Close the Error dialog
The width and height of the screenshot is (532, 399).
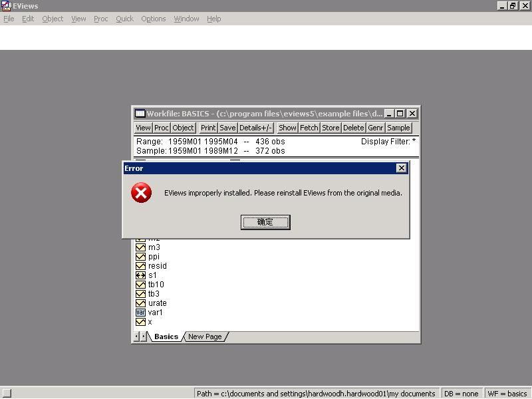pos(402,168)
